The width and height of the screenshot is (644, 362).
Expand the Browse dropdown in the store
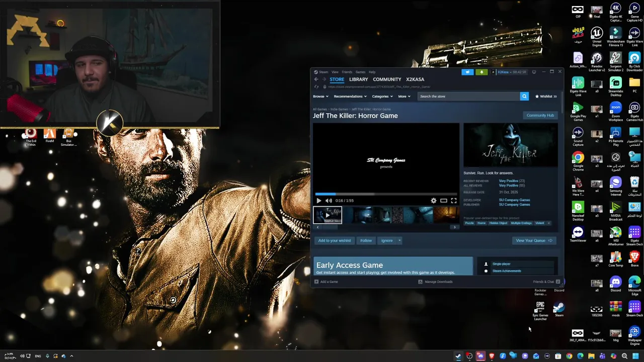coord(320,96)
